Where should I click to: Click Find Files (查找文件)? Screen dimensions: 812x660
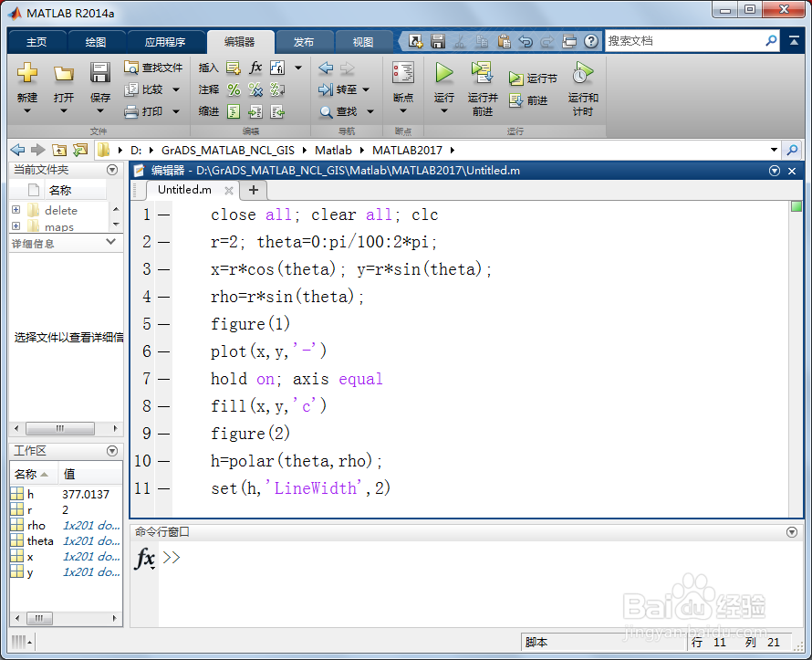(153, 68)
